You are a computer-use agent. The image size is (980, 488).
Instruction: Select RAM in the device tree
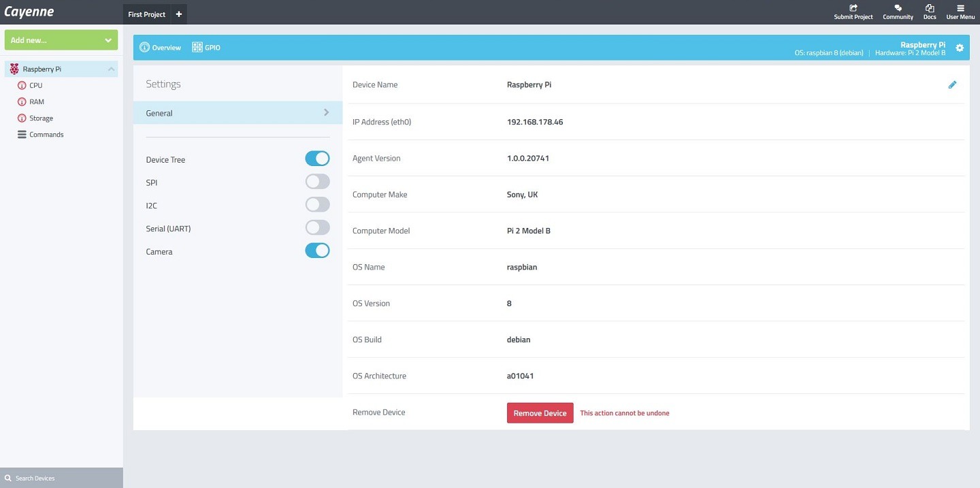(x=37, y=102)
